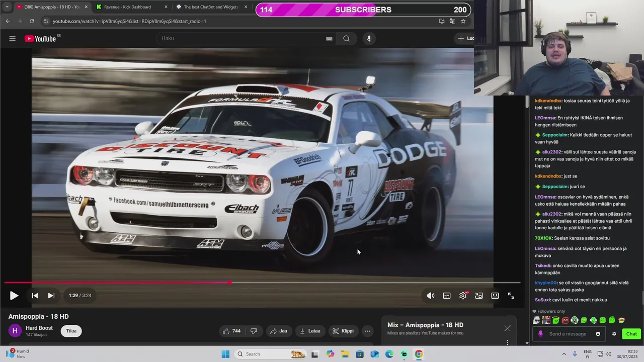Toggle subtitles in the video player

pyautogui.click(x=447, y=296)
